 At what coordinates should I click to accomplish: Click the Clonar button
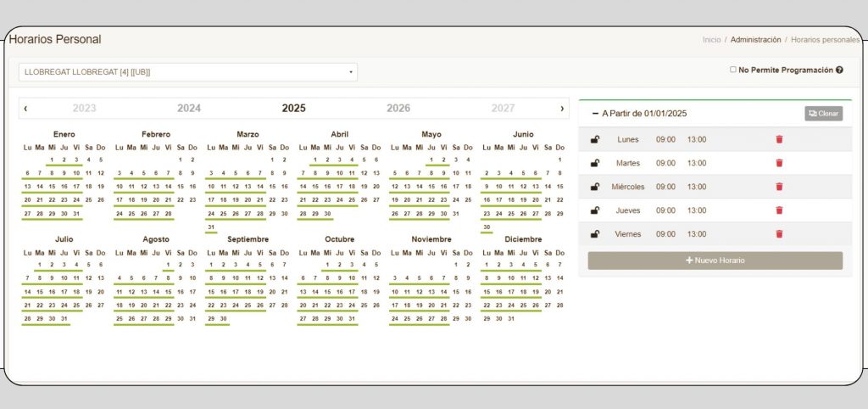click(x=824, y=114)
